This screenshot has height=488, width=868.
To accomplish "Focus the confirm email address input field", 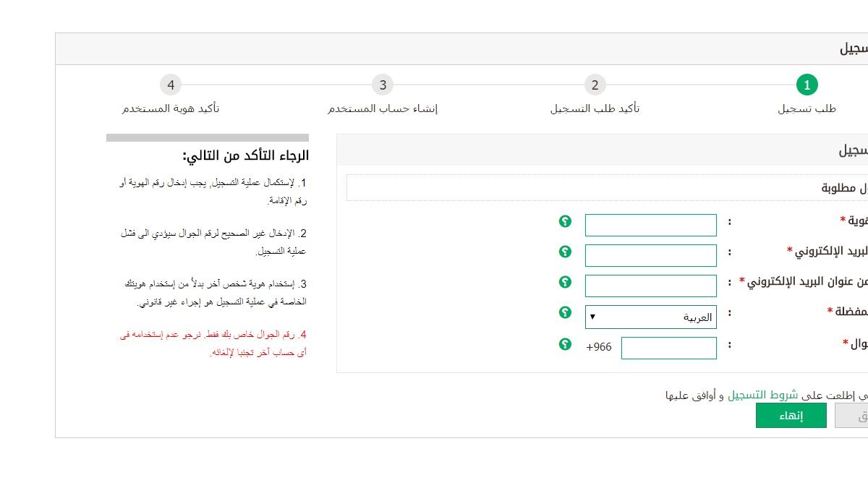I will point(651,286).
